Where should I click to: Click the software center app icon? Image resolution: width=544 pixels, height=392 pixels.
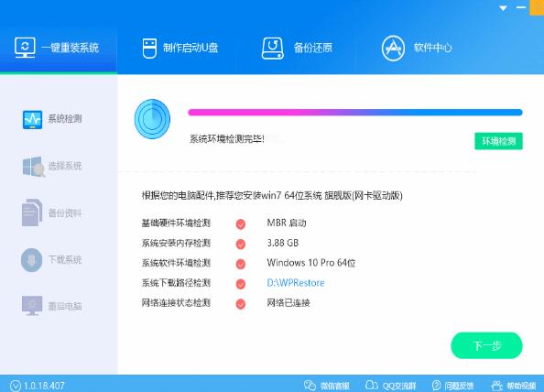coord(393,49)
